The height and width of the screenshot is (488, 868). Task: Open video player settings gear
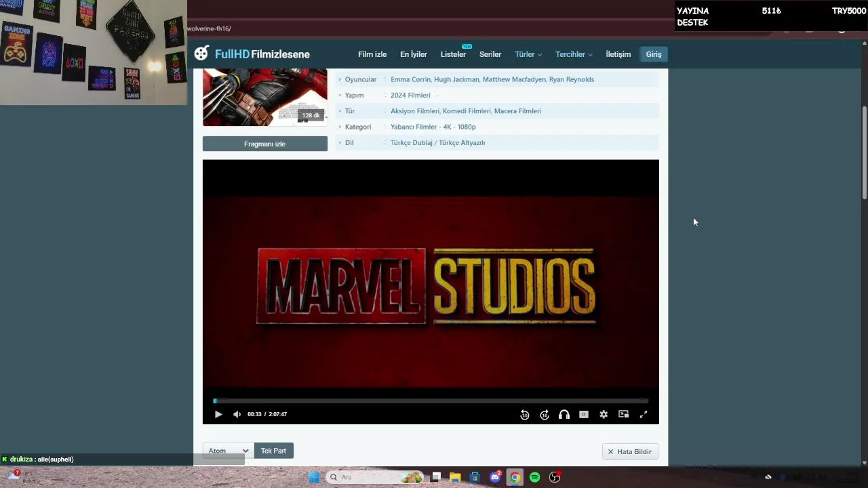604,414
